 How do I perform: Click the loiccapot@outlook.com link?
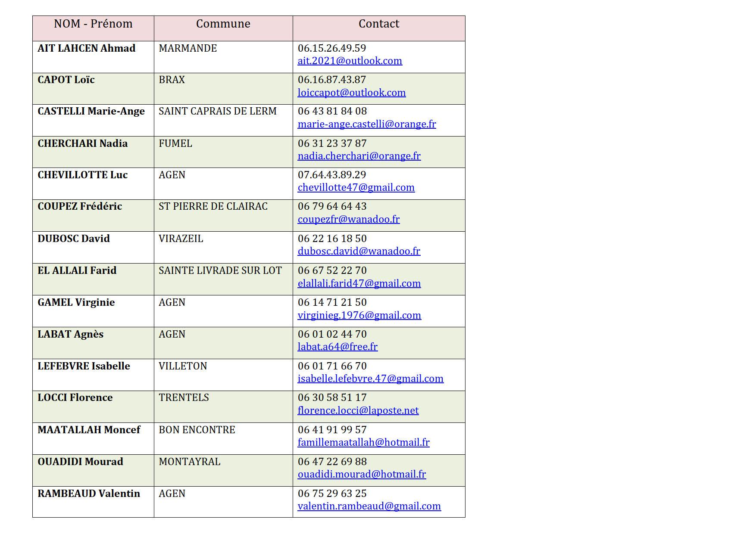tap(352, 93)
